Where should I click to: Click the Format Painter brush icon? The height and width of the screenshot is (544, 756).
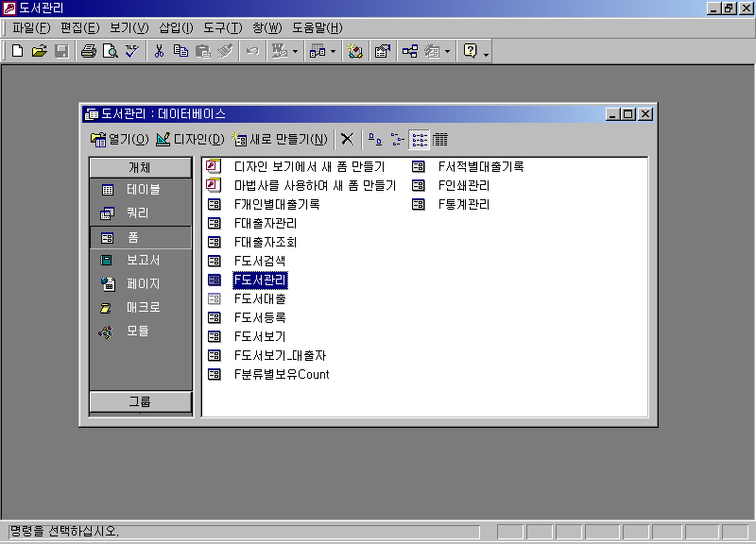(225, 51)
